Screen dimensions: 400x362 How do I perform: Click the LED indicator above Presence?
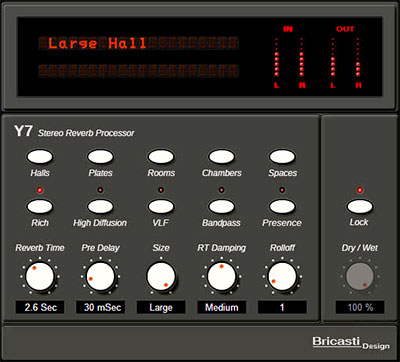pyautogui.click(x=282, y=190)
